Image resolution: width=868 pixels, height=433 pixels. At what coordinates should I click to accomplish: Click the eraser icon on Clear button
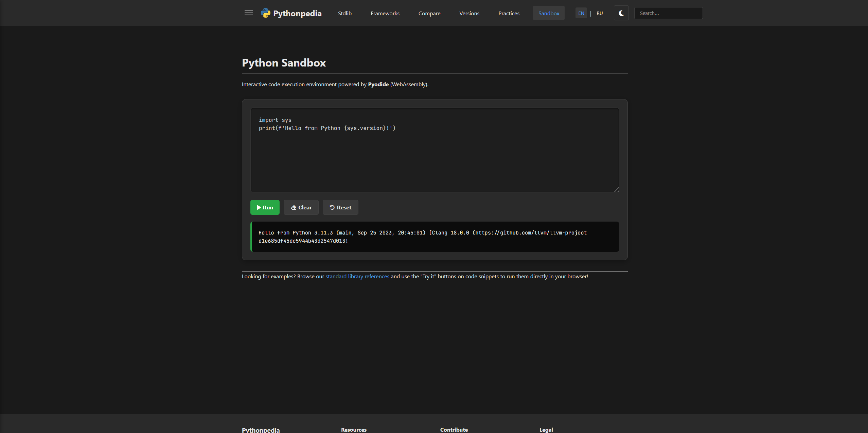coord(294,207)
